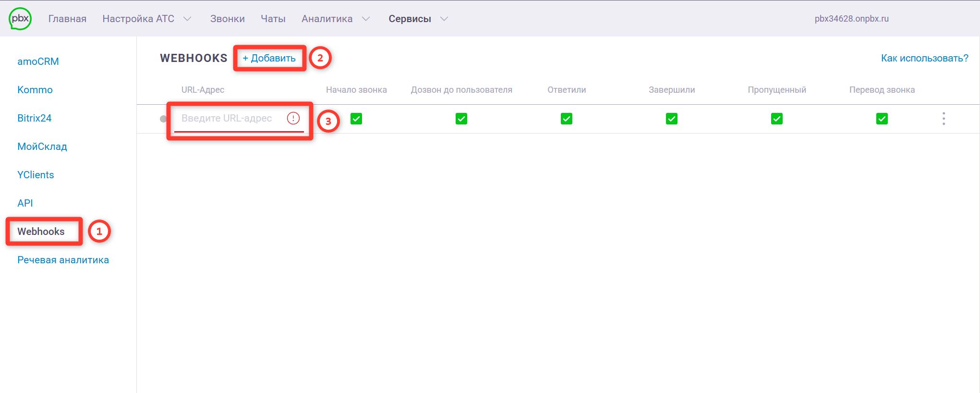The height and width of the screenshot is (393, 980).
Task: Open the Чаты section
Action: tap(273, 19)
